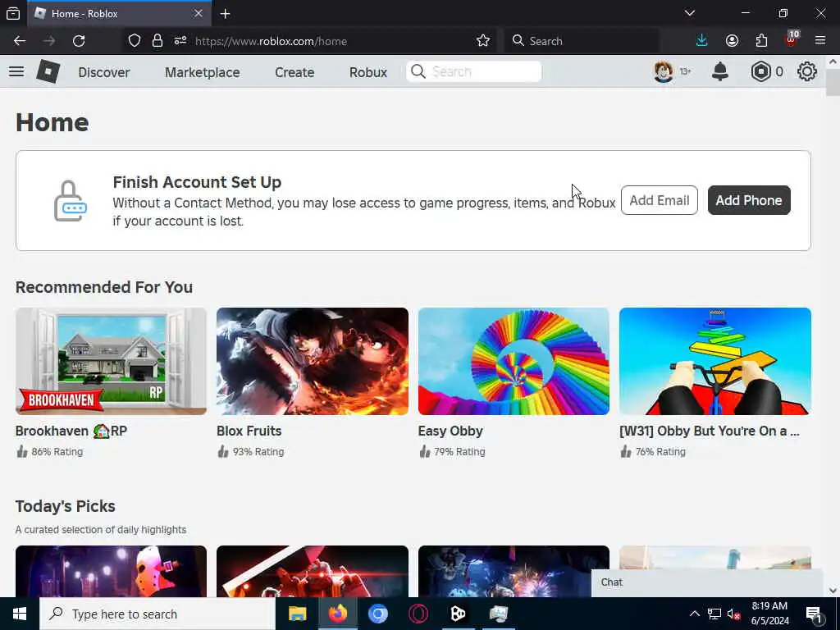Click the Brookhaven RP title link
The width and height of the screenshot is (840, 630).
[71, 431]
